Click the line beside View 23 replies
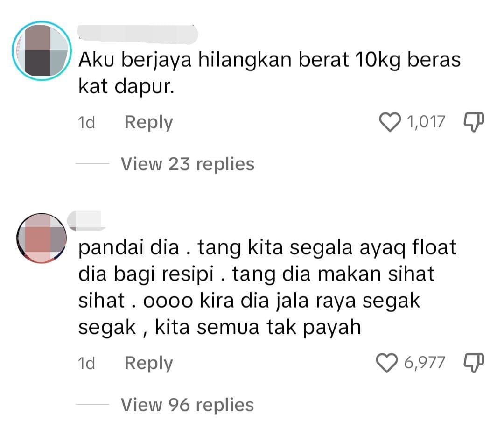The width and height of the screenshot is (504, 435). [92, 164]
